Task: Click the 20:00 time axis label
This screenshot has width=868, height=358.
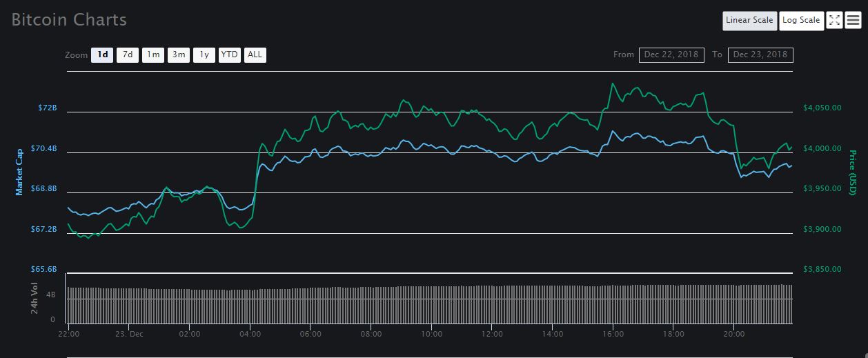Action: [734, 334]
